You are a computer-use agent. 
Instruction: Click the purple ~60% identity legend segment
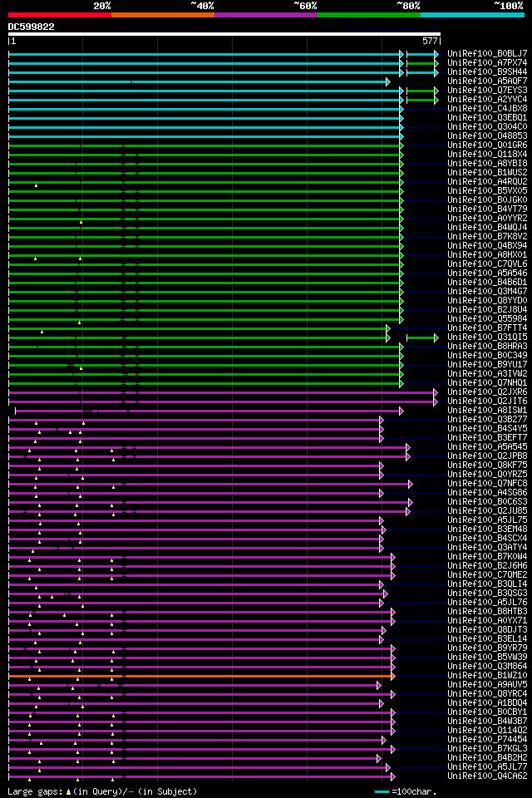266,15
